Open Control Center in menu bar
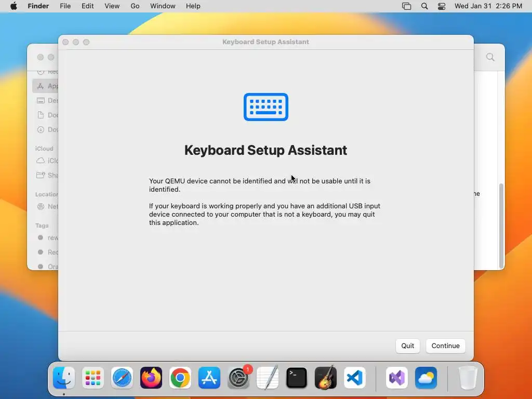The image size is (532, 399). pos(442,6)
